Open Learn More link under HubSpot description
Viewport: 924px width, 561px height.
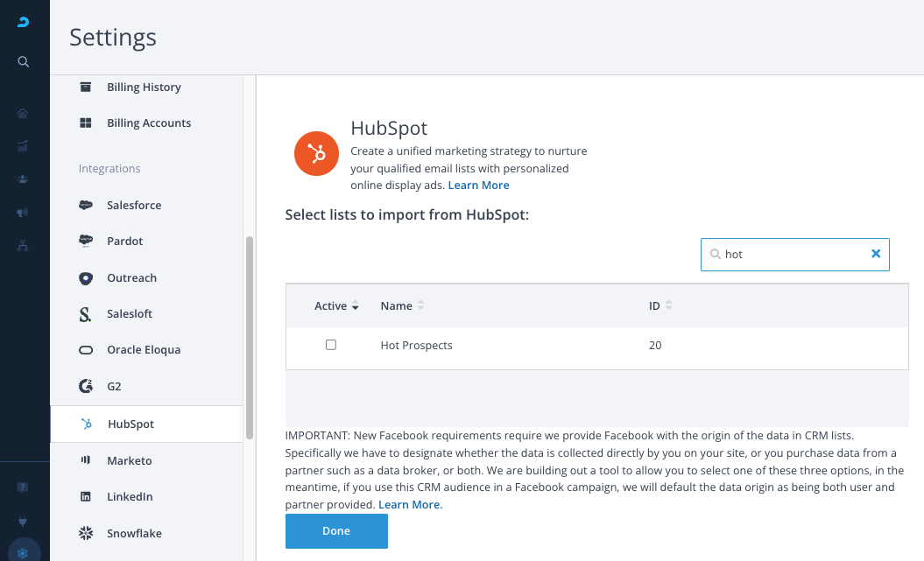pyautogui.click(x=478, y=186)
